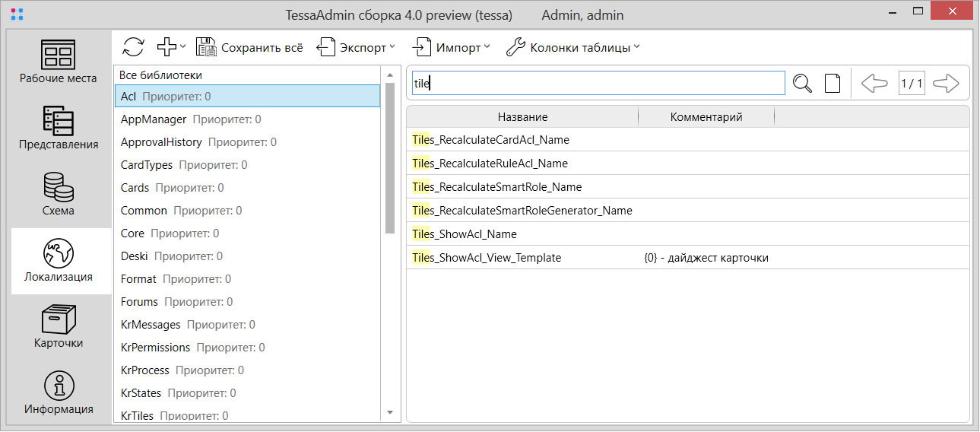Sort by Название column header

coord(522,117)
